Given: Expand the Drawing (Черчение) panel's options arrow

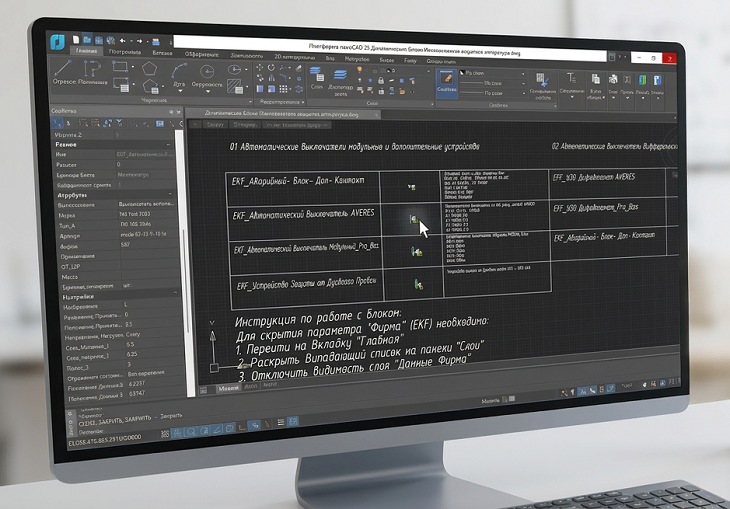Looking at the screenshot, I should click(x=250, y=102).
